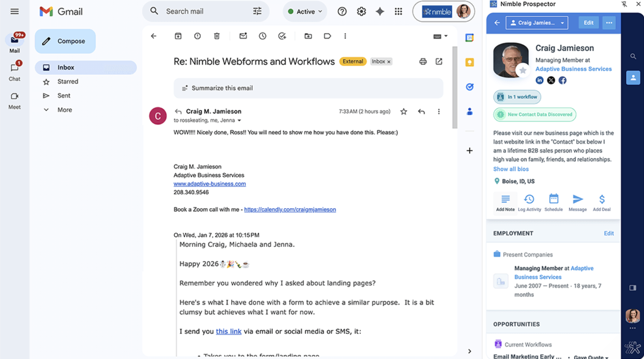
Task: Move email to a folder
Action: pos(309,36)
